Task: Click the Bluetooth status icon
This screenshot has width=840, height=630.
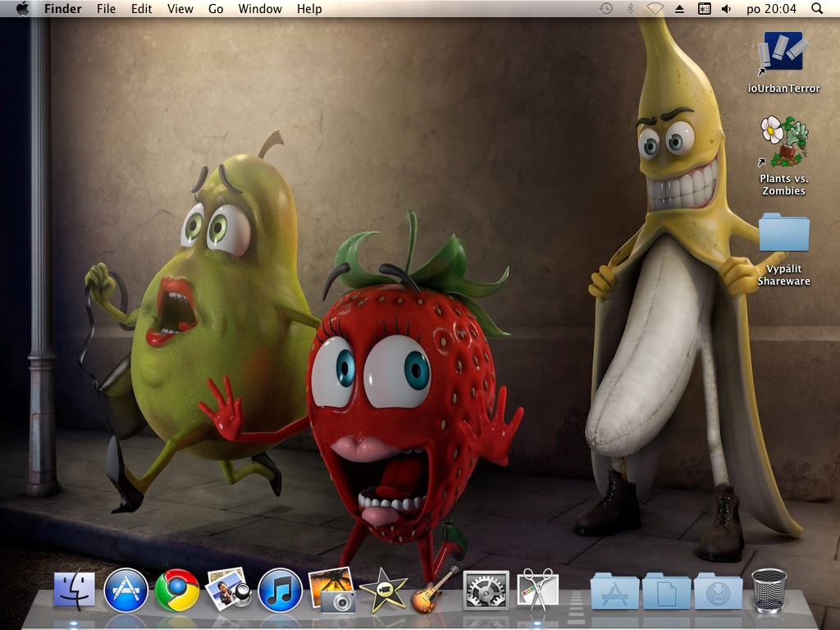Action: [631, 8]
